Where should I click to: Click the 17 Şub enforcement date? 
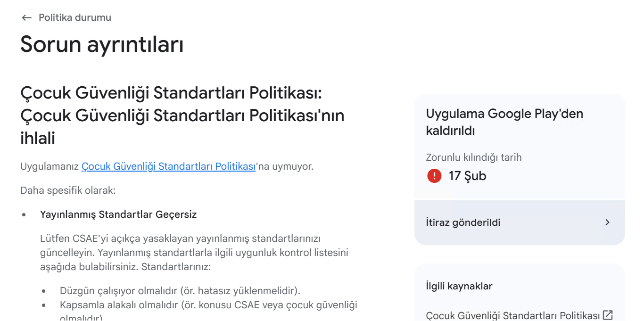[467, 176]
